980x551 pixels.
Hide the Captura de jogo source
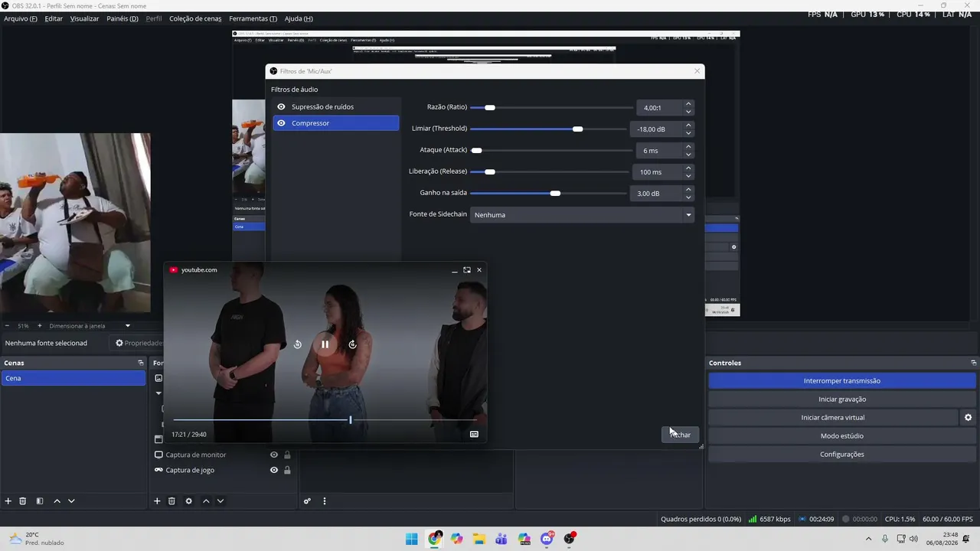click(x=273, y=470)
